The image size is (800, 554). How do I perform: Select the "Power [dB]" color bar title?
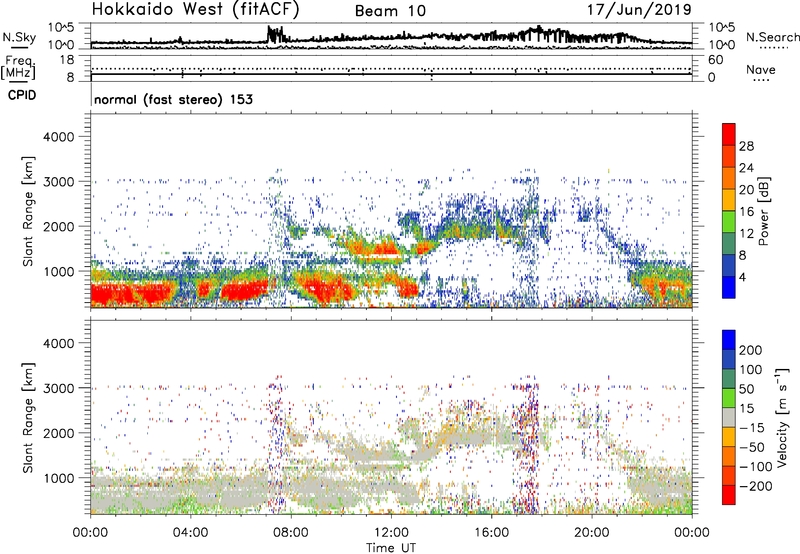(764, 211)
